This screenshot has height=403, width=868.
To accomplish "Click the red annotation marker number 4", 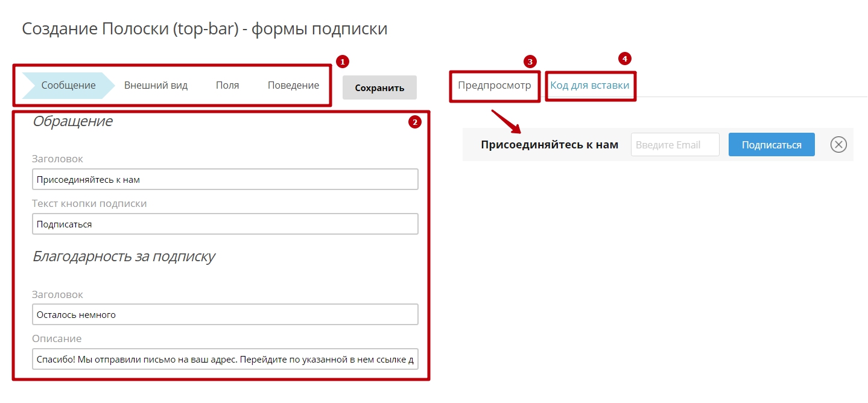I will click(x=624, y=59).
